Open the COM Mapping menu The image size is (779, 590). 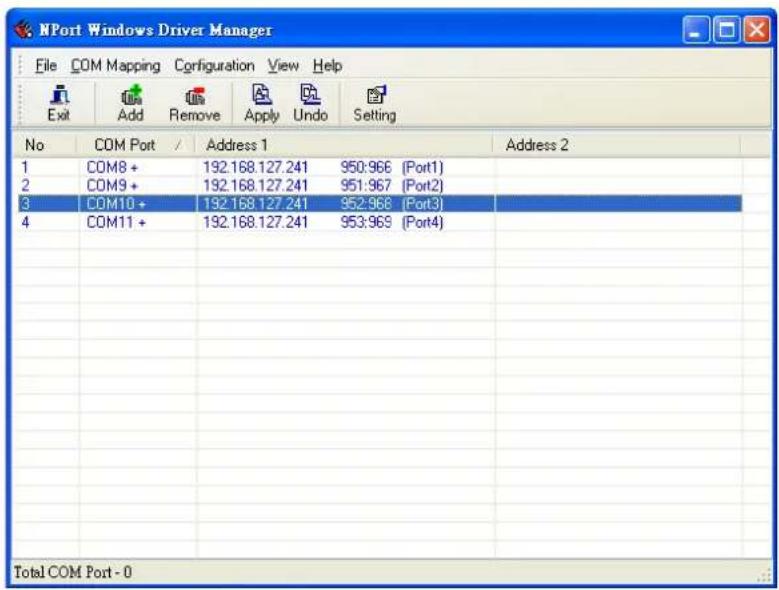pos(115,66)
